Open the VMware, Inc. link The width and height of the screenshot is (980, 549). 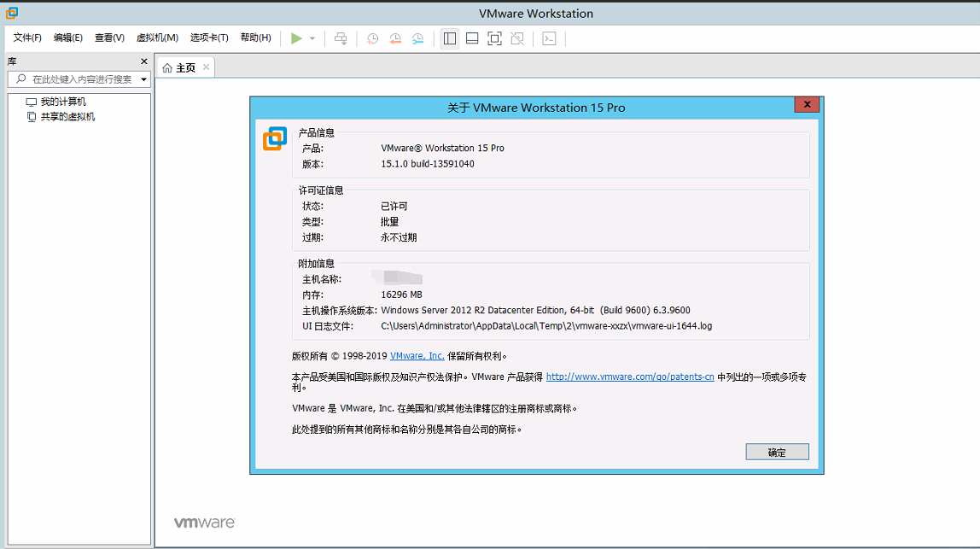point(417,356)
